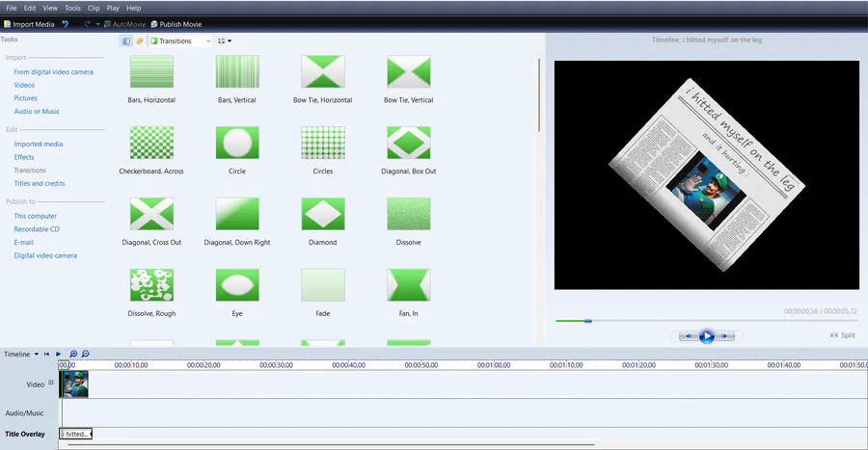Select the Eye transition icon
Viewport: 868px width, 450px height.
[x=237, y=285]
